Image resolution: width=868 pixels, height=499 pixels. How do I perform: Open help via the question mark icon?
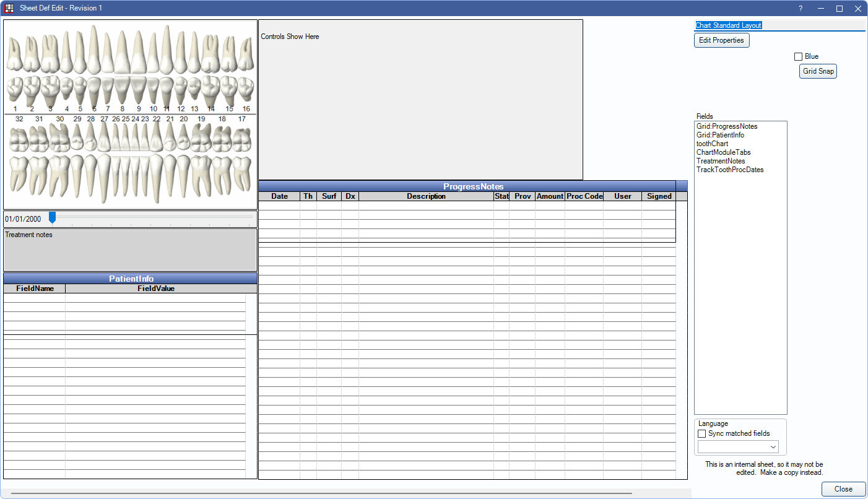800,8
